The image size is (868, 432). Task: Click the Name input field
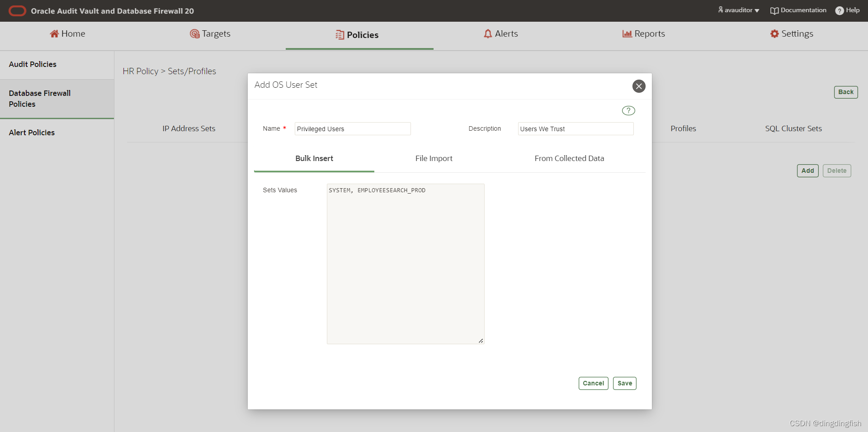pyautogui.click(x=353, y=129)
